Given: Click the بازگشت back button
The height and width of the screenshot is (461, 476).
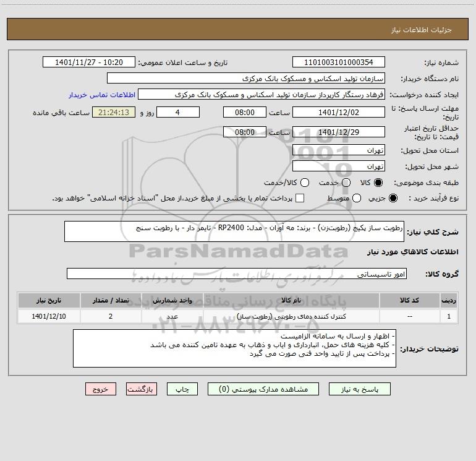Looking at the screenshot, I should pyautogui.click(x=142, y=389).
